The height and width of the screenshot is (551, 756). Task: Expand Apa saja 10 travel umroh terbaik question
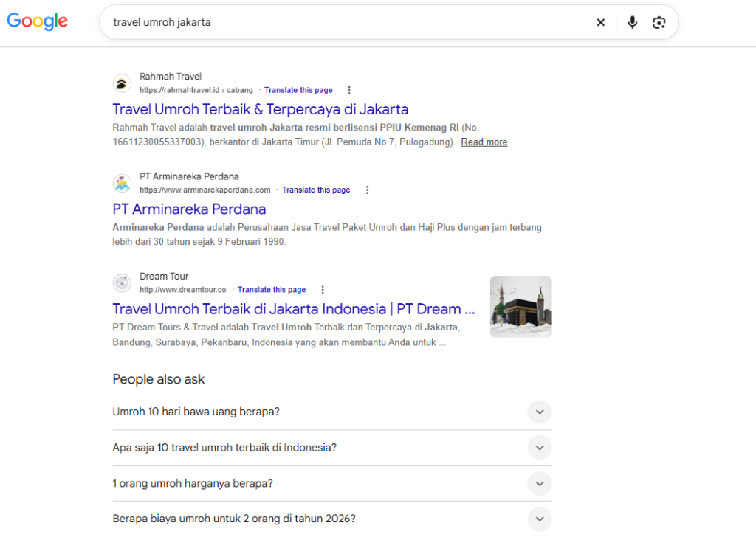pyautogui.click(x=331, y=448)
